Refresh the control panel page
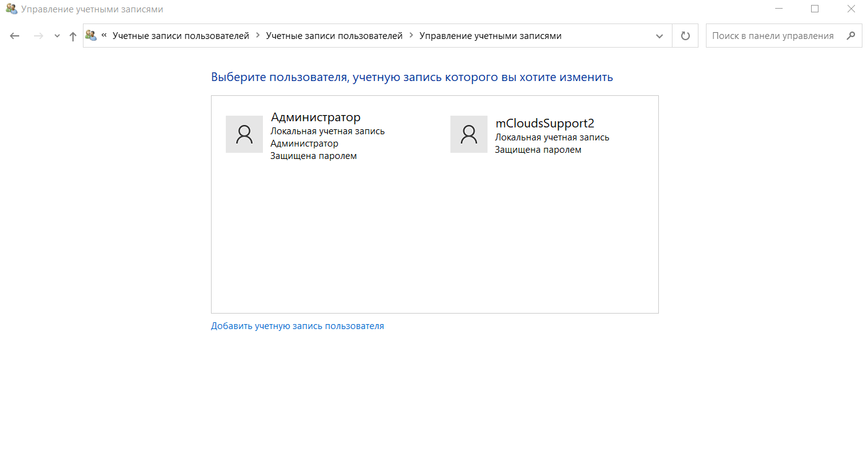Image resolution: width=868 pixels, height=454 pixels. tap(685, 36)
